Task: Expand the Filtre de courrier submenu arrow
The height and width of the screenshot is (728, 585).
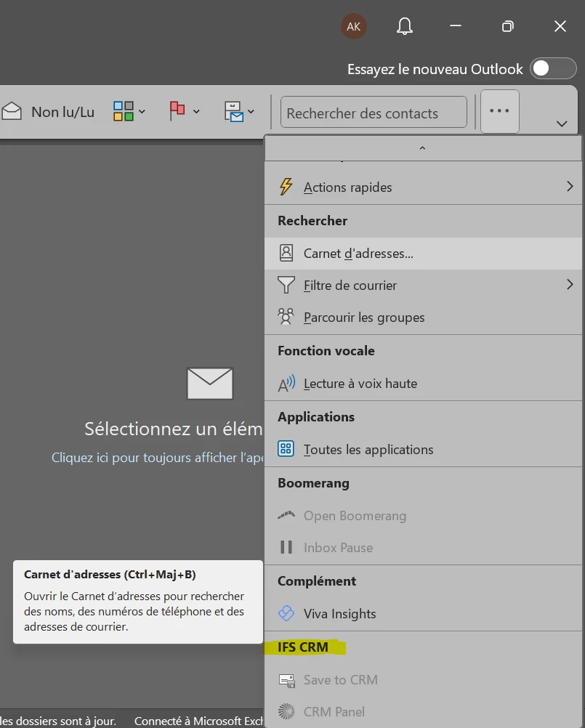Action: (x=570, y=285)
